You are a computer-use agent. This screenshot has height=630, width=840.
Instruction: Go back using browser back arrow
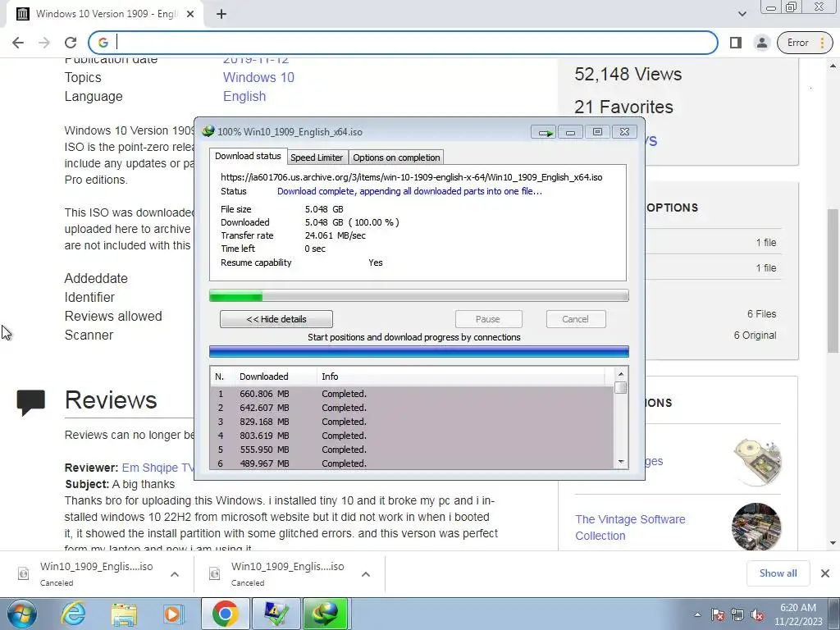[18, 43]
